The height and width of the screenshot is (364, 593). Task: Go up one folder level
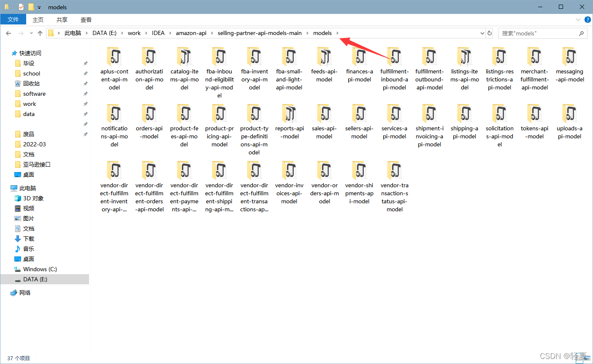pyautogui.click(x=40, y=33)
